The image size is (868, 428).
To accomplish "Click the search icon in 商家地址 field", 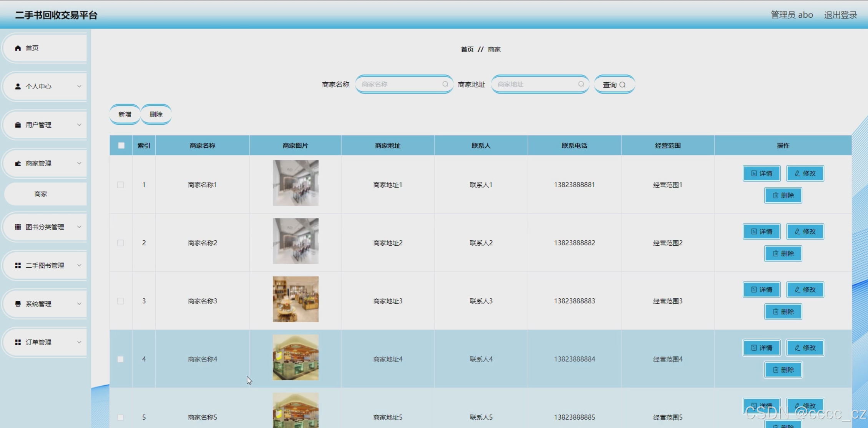I will pos(581,84).
